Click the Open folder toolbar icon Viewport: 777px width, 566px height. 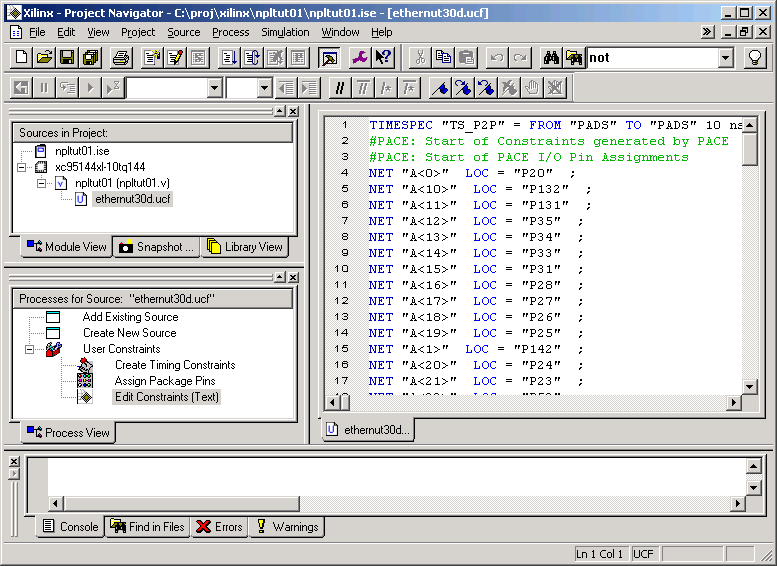click(x=44, y=58)
